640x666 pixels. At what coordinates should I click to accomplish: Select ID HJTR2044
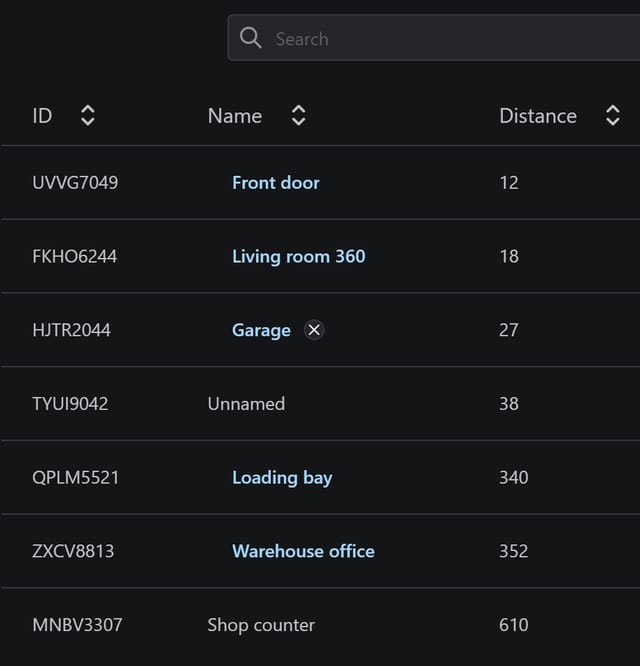click(x=71, y=330)
